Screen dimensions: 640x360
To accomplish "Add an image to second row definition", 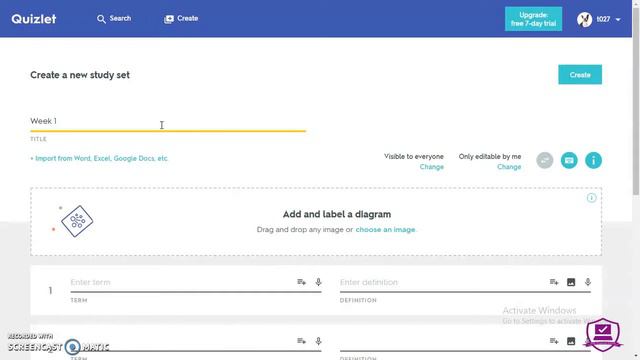I will coord(571,341).
